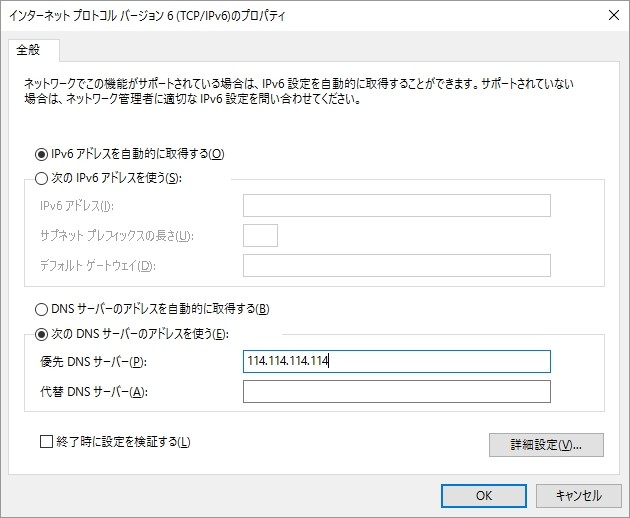Click the サブネット プレフィックスの長さ input box
The width and height of the screenshot is (630, 518).
click(x=260, y=235)
